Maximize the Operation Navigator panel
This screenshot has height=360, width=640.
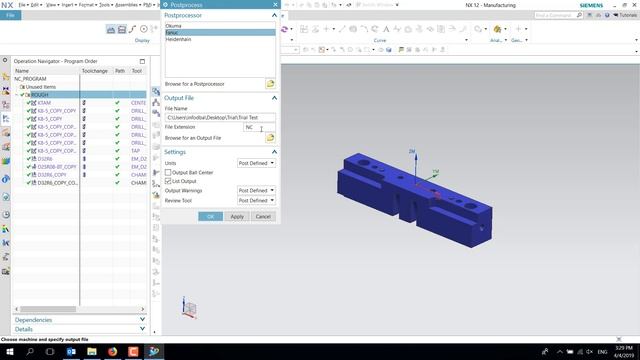click(142, 61)
